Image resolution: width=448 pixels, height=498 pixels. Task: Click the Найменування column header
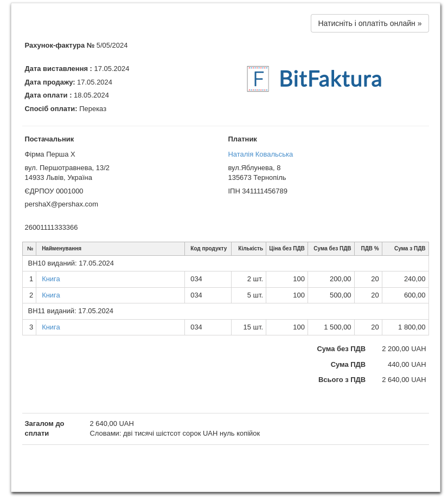[61, 249]
